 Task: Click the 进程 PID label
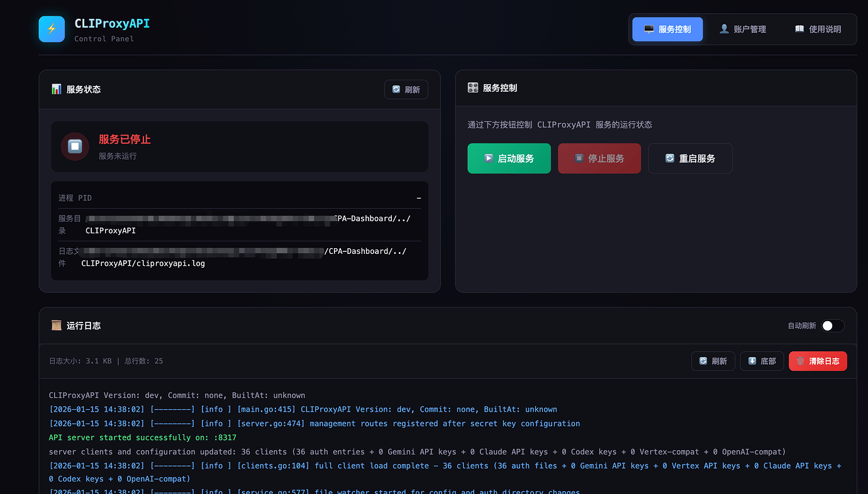(75, 198)
